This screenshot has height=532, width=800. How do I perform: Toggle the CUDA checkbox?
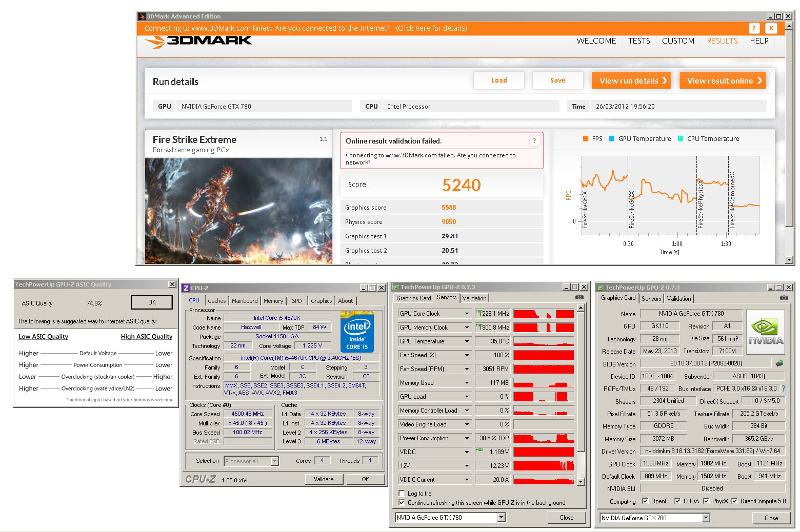point(677,501)
